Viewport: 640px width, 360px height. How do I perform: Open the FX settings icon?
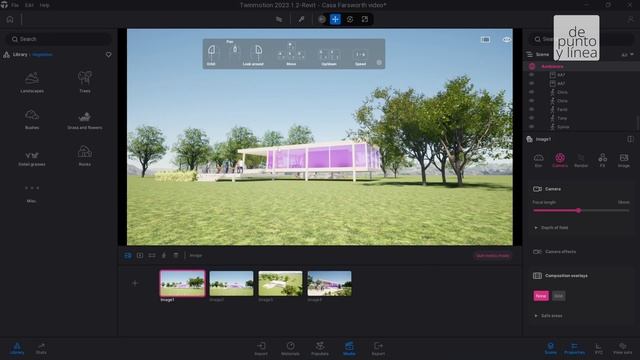point(602,160)
